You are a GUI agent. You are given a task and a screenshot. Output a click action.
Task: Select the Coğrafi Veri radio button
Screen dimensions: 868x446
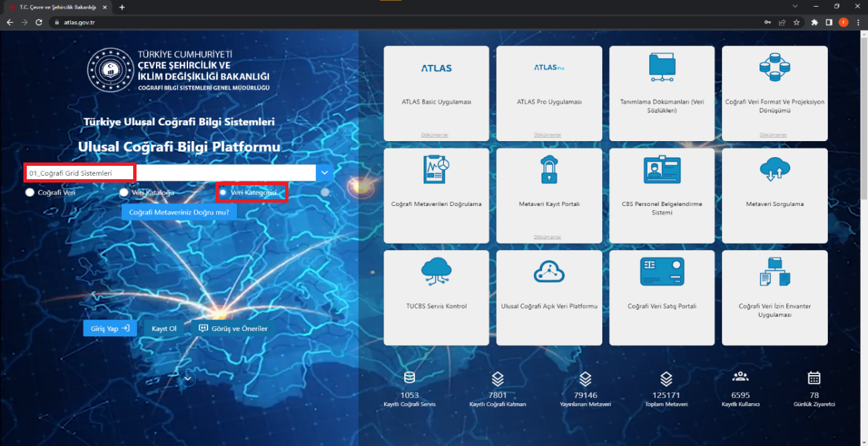point(29,193)
